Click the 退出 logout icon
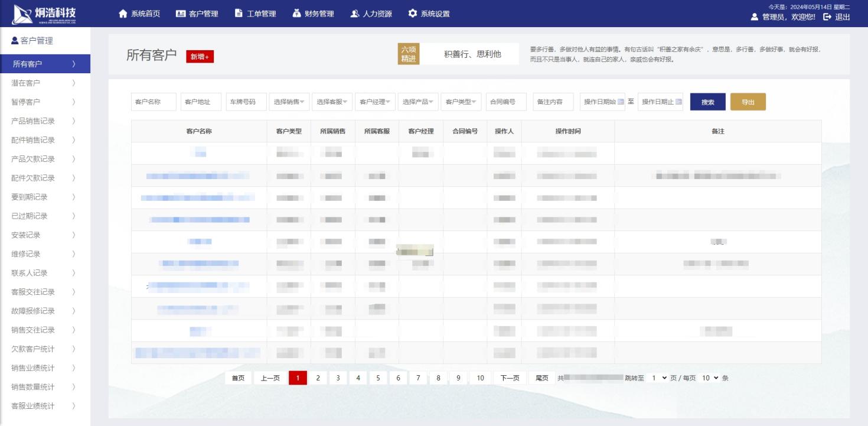The height and width of the screenshot is (426, 868). click(827, 17)
